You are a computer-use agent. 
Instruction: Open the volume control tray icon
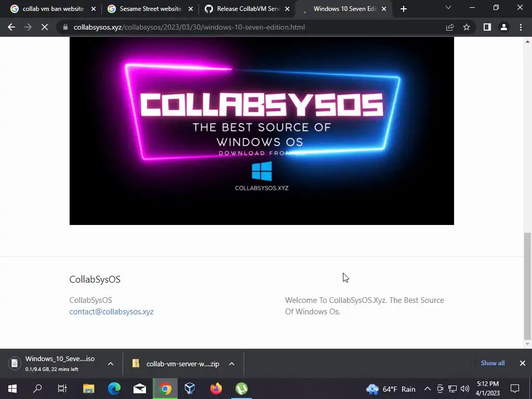[x=465, y=389]
